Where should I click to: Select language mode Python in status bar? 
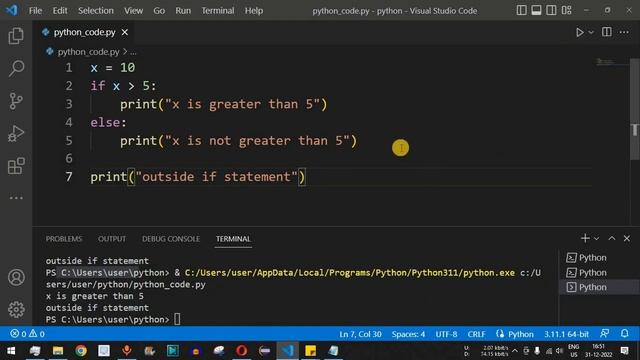[520, 334]
